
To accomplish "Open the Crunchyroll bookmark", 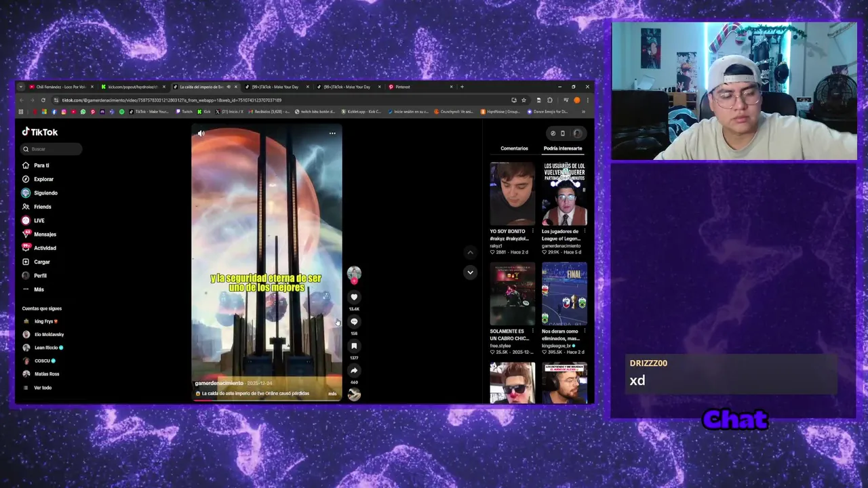I will pos(454,112).
